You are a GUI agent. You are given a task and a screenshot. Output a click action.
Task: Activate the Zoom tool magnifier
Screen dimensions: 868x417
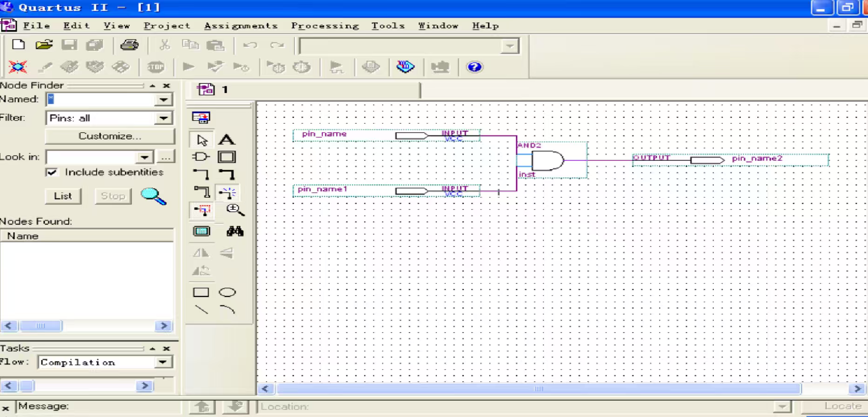click(x=235, y=210)
